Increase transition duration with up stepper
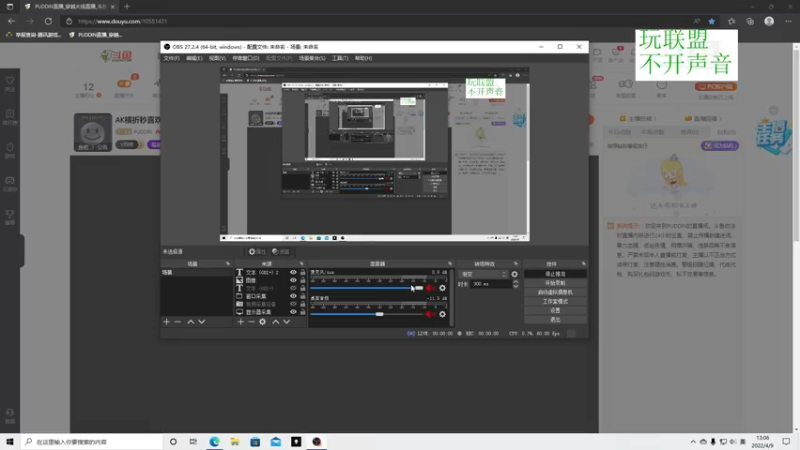Viewport: 800px width, 450px height. pos(515,282)
